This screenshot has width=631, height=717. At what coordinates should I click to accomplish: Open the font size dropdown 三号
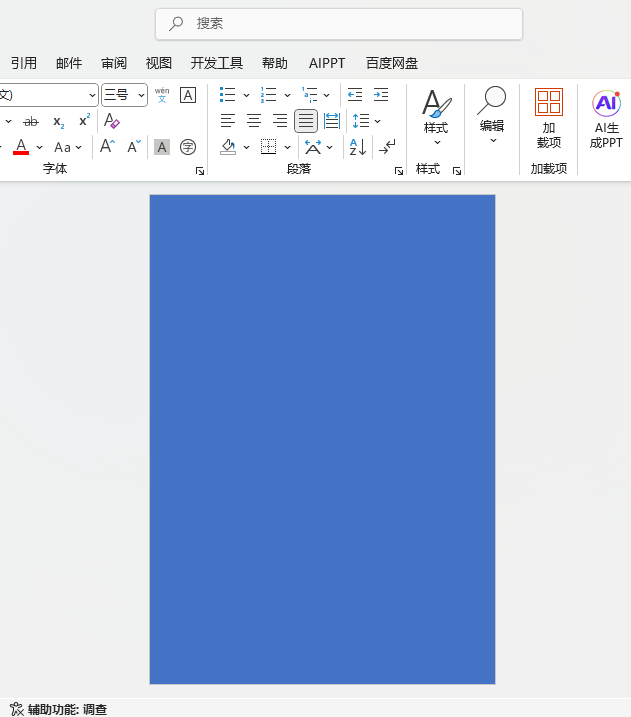tap(141, 95)
